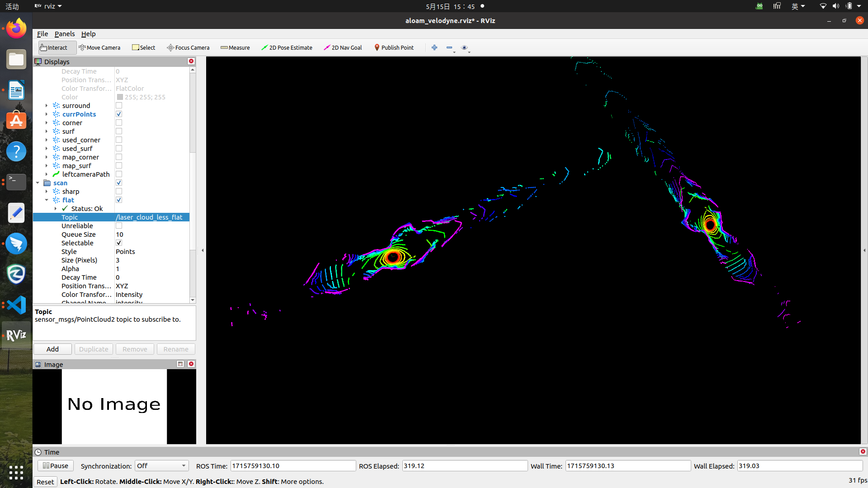Image resolution: width=868 pixels, height=488 pixels.
Task: Click the remove tool minus icon
Action: (x=449, y=47)
